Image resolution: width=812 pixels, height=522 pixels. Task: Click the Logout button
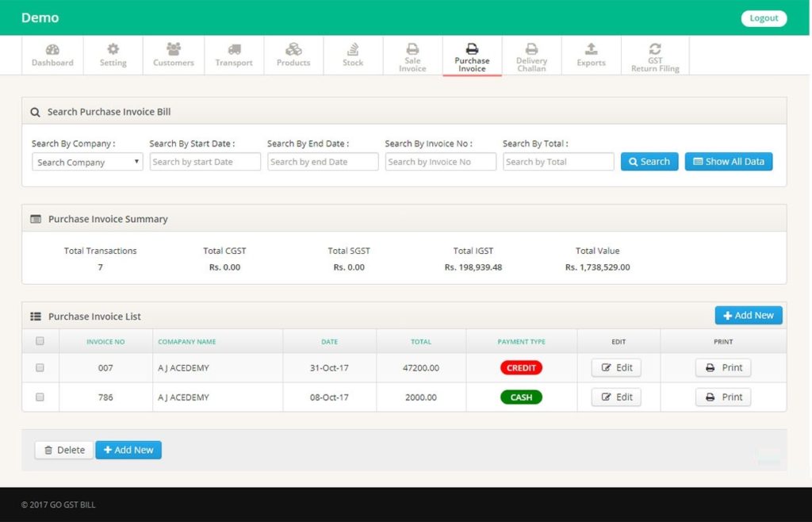(763, 17)
